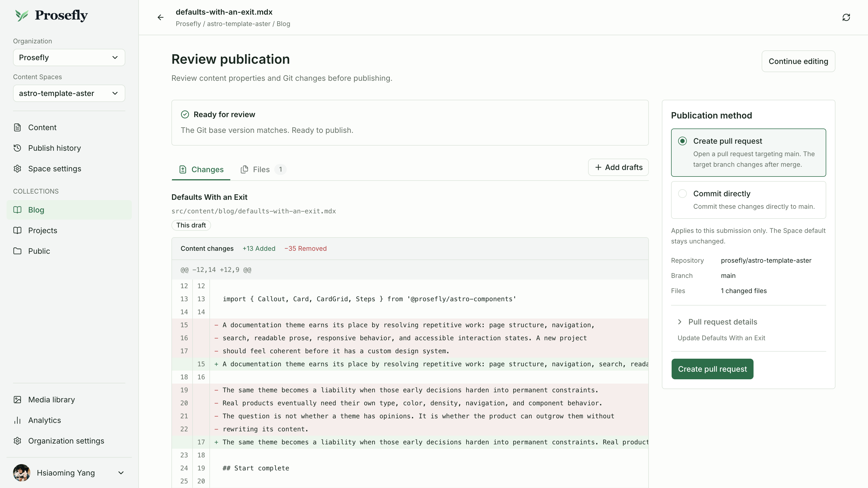The height and width of the screenshot is (488, 868).
Task: Click the Media library image icon
Action: [x=18, y=399]
